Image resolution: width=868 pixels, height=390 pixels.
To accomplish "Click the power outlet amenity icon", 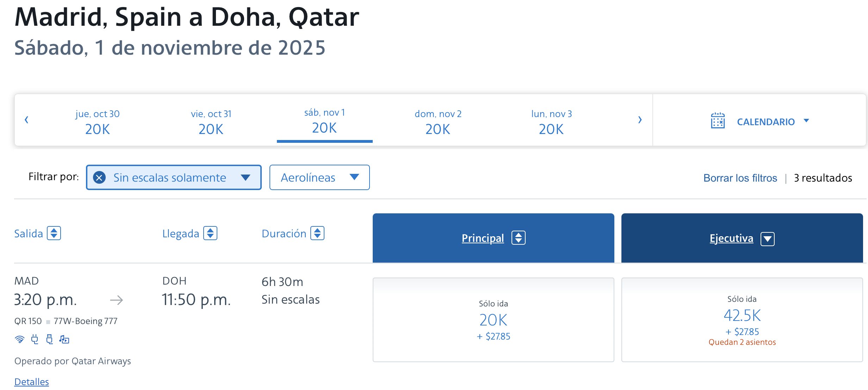I will click(x=35, y=339).
